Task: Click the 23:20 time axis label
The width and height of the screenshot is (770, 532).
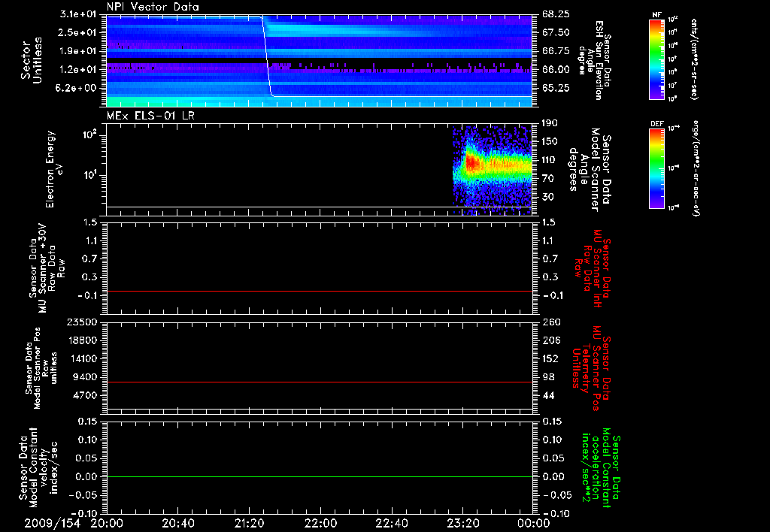Action: (x=462, y=523)
